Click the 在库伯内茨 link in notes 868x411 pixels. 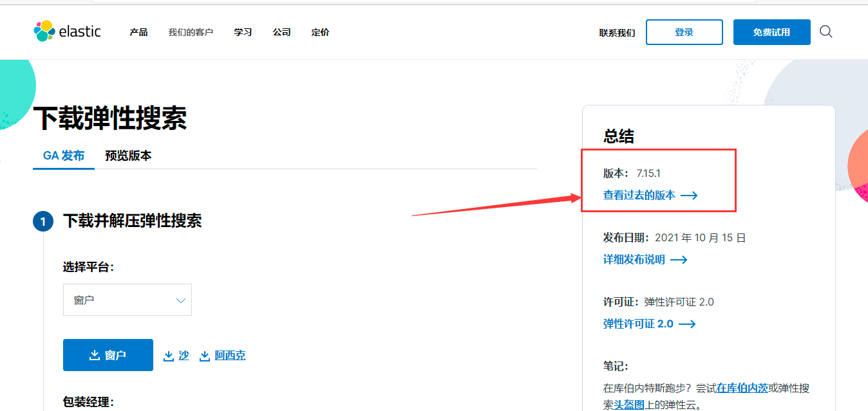click(x=742, y=388)
